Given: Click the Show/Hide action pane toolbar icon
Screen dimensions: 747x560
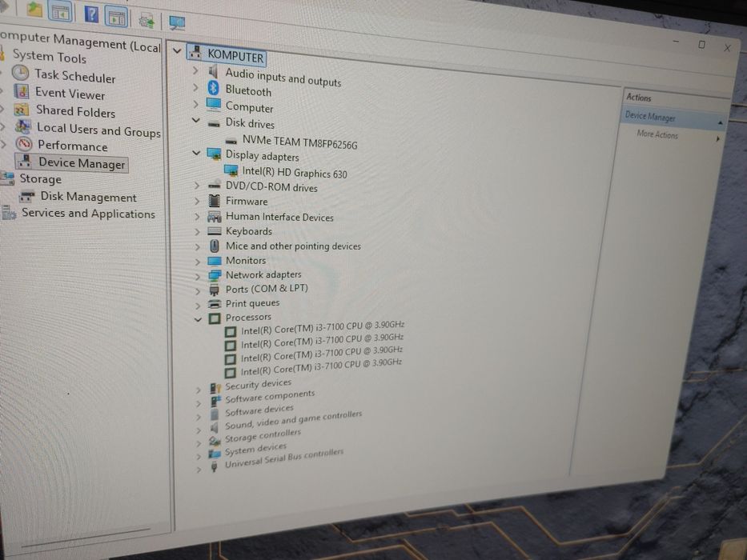Looking at the screenshot, I should pyautogui.click(x=116, y=17).
